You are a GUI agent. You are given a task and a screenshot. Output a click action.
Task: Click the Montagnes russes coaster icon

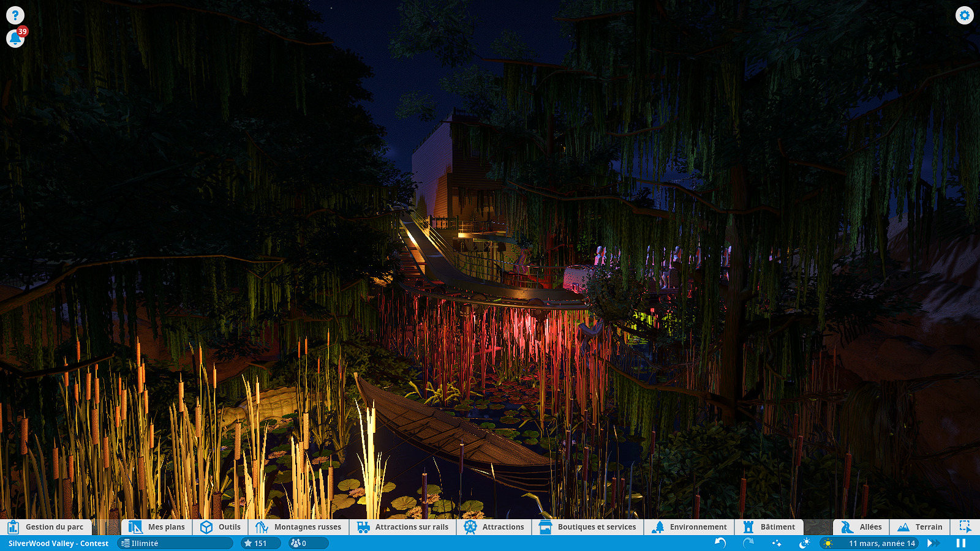point(262,527)
